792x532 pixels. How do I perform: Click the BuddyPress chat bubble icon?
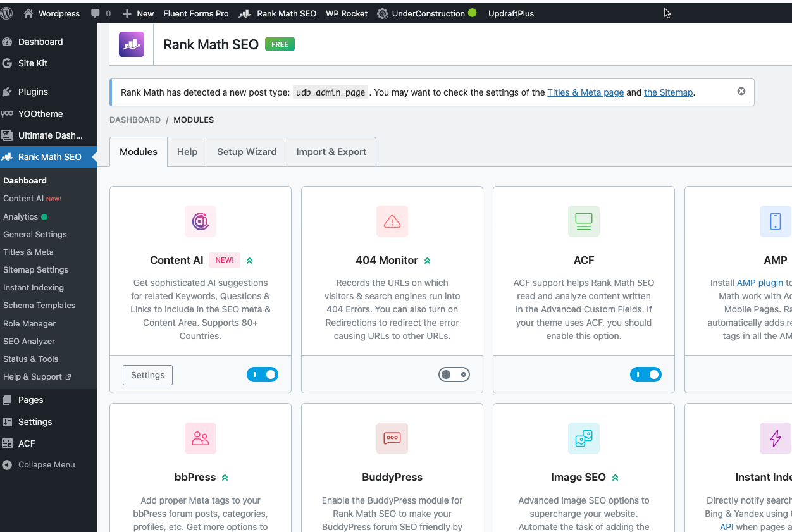[392, 438]
